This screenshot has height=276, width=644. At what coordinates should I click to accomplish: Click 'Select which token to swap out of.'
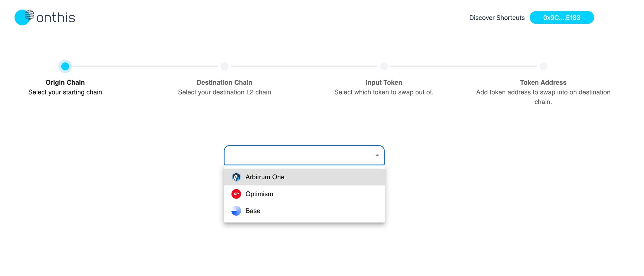point(384,92)
